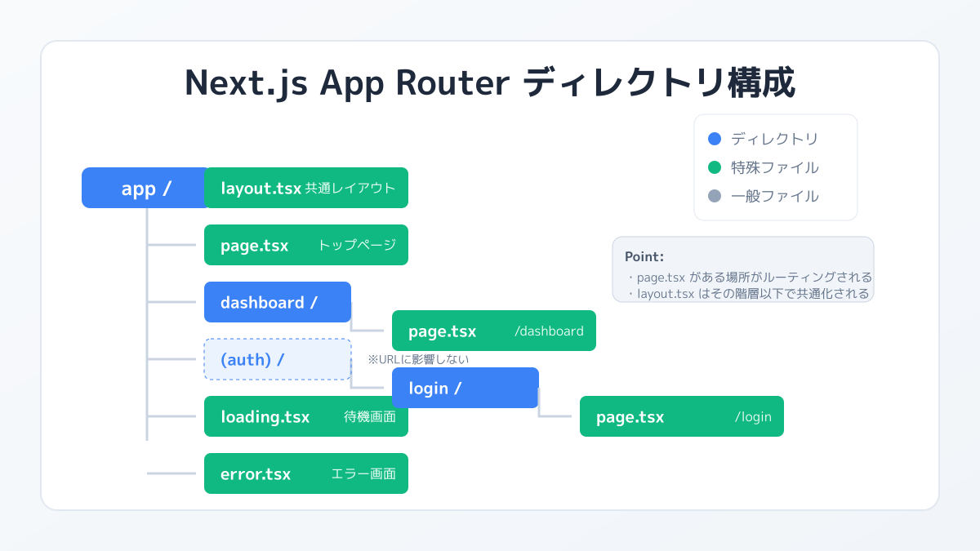Select the gray general file legend dot

pos(715,196)
